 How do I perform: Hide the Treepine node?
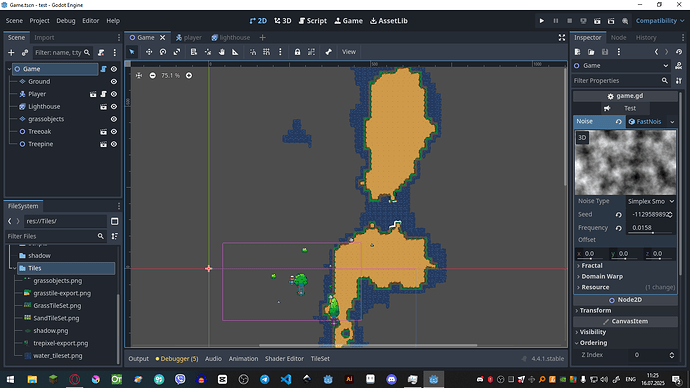click(x=114, y=144)
